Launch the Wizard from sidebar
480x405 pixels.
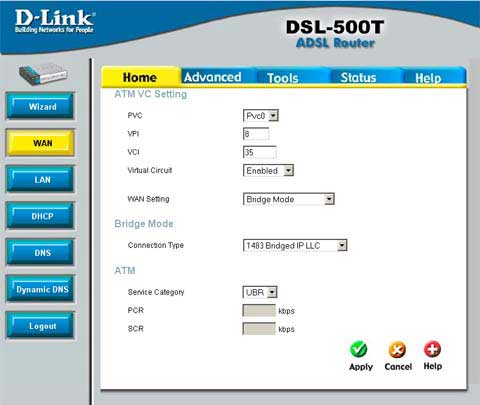pyautogui.click(x=40, y=106)
